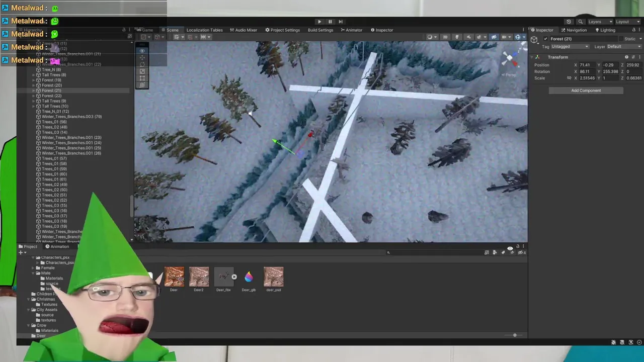This screenshot has height=362, width=644.
Task: Uncheck the Forest (21) active checkbox
Action: tap(545, 39)
